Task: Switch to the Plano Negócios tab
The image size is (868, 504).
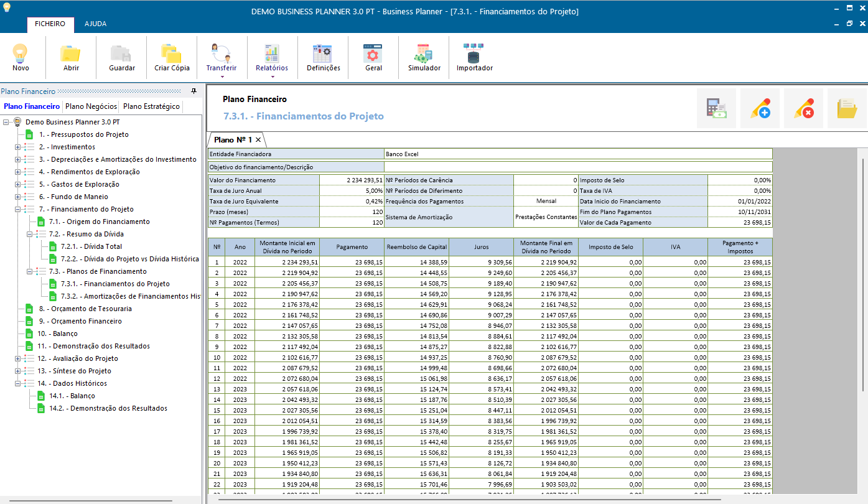Action: tap(91, 106)
